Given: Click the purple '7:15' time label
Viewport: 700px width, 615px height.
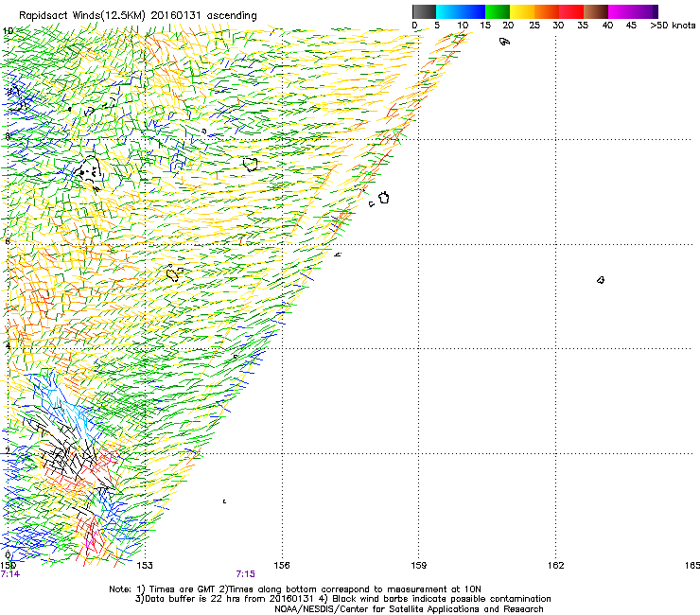Looking at the screenshot, I should click(x=246, y=574).
